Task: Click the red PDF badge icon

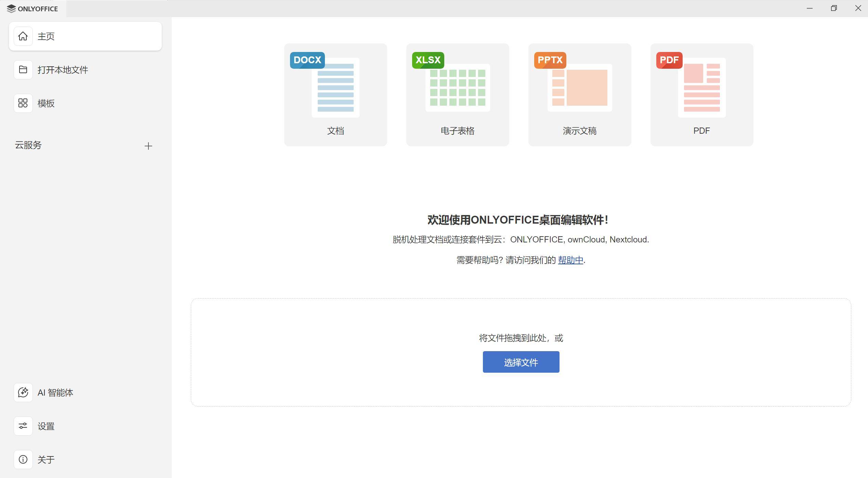Action: tap(669, 60)
